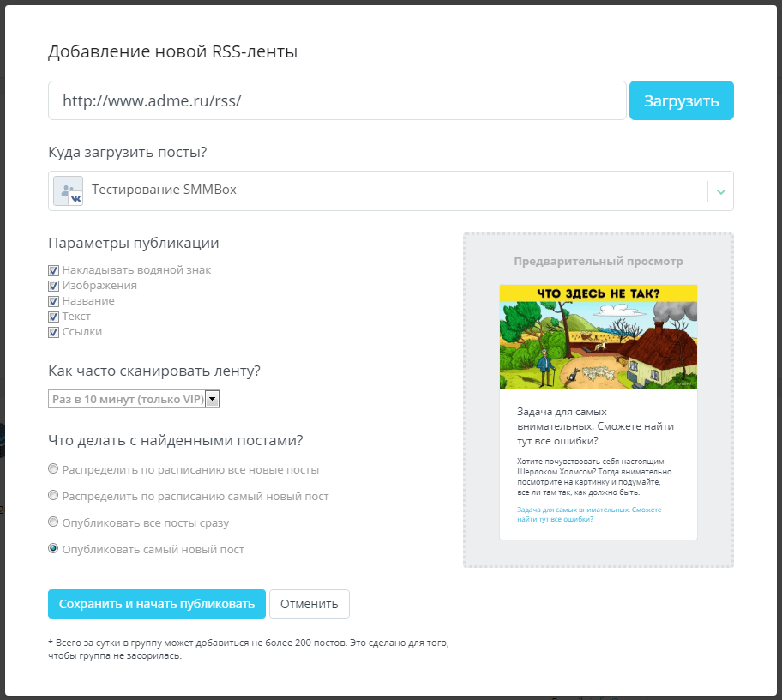This screenshot has height=700, width=782.
Task: Uncheck the 'Изображения' checkbox
Action: 54,286
